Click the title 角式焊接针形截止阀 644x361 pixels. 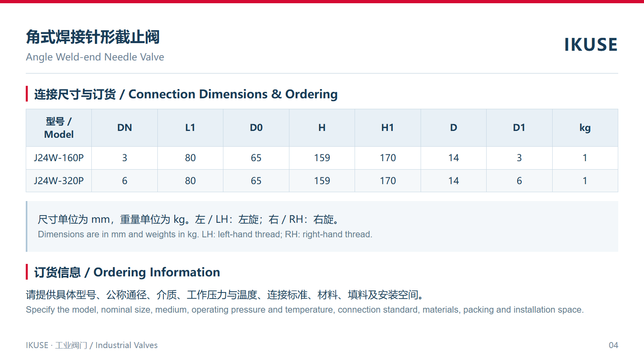[93, 37]
